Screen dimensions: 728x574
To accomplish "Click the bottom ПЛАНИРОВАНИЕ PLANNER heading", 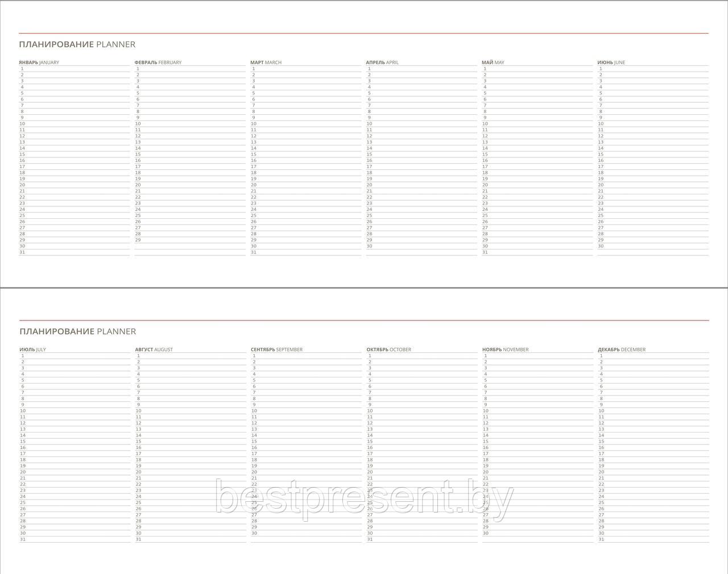I will (78, 331).
